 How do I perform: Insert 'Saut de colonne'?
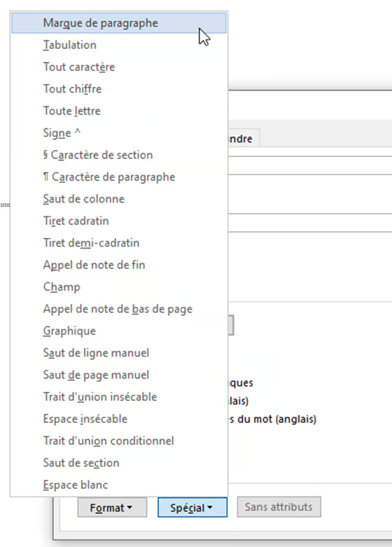[x=83, y=199]
